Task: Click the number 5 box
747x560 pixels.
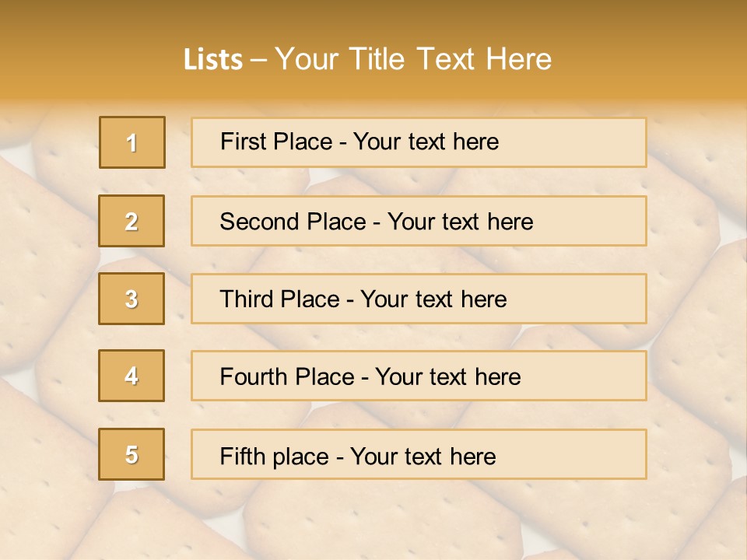Action: [x=132, y=454]
